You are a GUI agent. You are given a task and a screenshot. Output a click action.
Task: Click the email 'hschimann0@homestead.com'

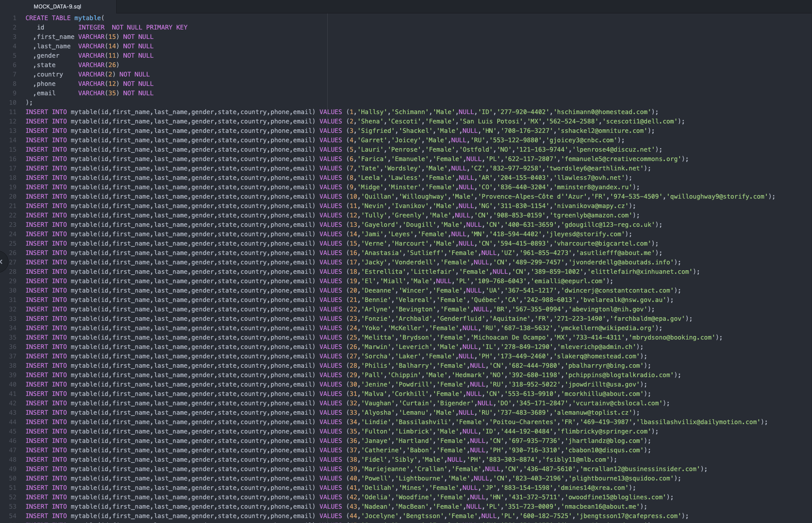tap(603, 112)
